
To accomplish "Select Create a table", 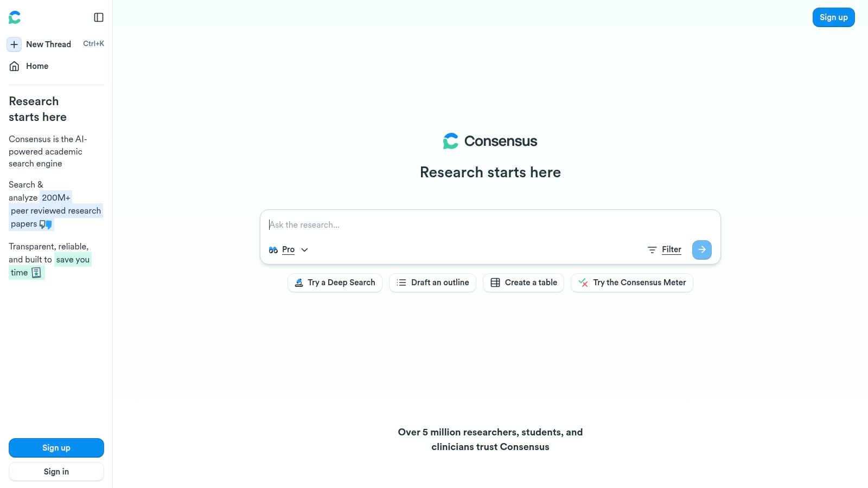I will coord(524,282).
